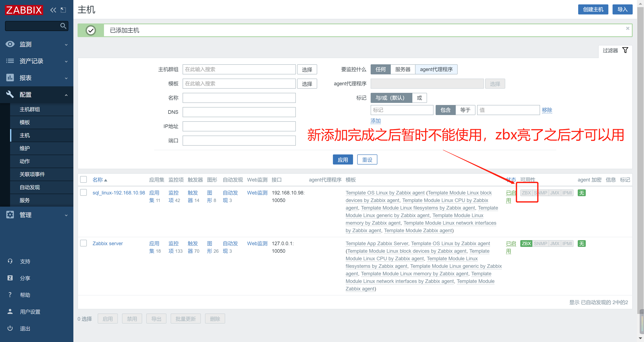644x342 pixels.
Task: Click the green checkmark success icon
Action: point(91,31)
